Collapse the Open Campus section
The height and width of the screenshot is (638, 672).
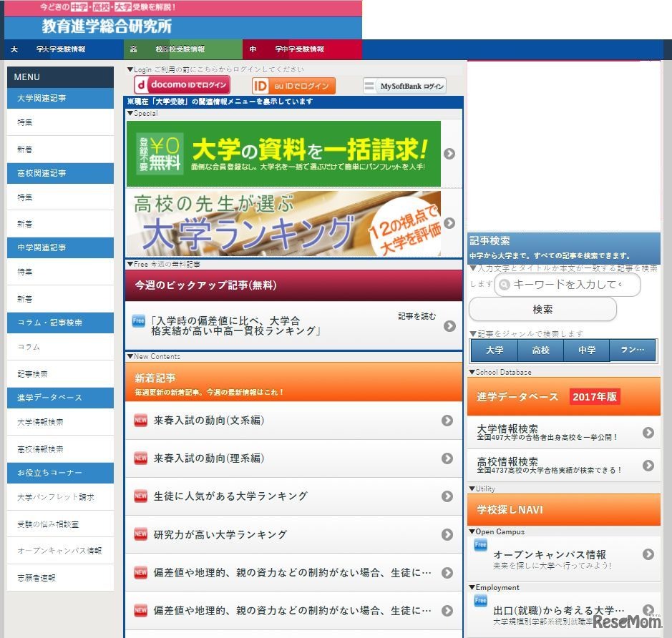tap(471, 531)
